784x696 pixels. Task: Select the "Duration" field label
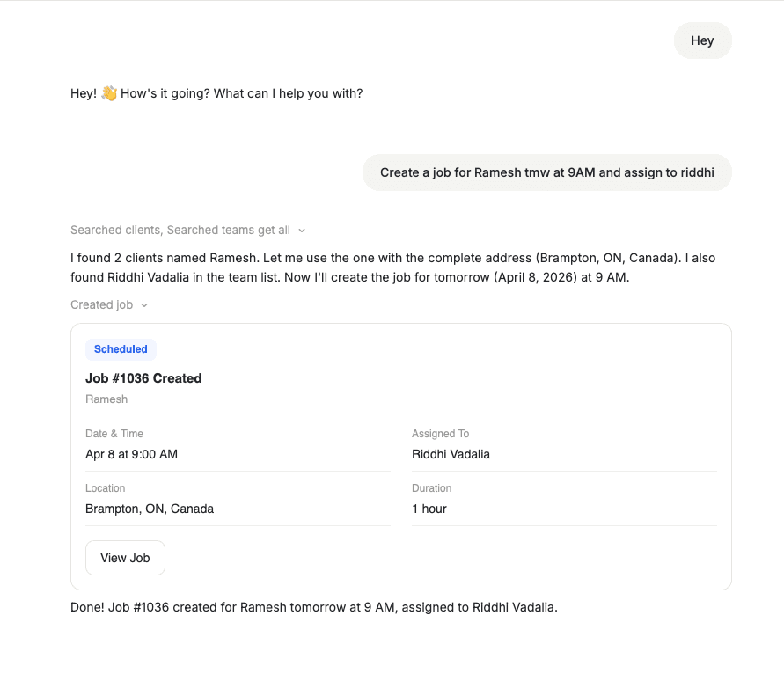click(x=431, y=488)
